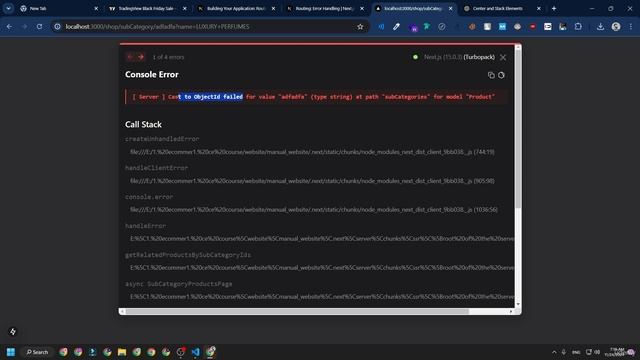640x360 pixels.
Task: Click the Console Error heading
Action: click(x=152, y=75)
